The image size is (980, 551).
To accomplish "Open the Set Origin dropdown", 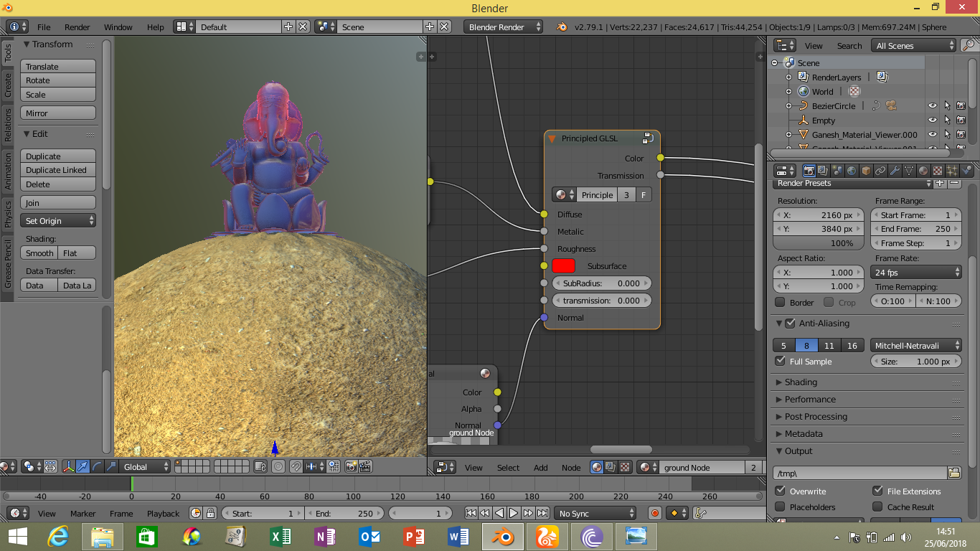I will click(58, 220).
